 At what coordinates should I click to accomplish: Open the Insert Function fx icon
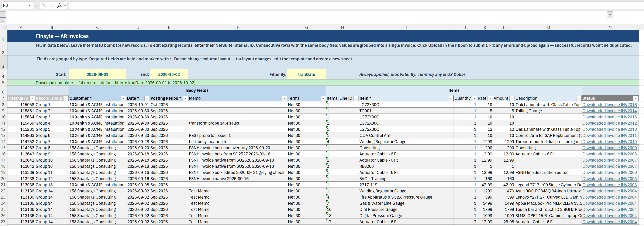pyautogui.click(x=59, y=5)
